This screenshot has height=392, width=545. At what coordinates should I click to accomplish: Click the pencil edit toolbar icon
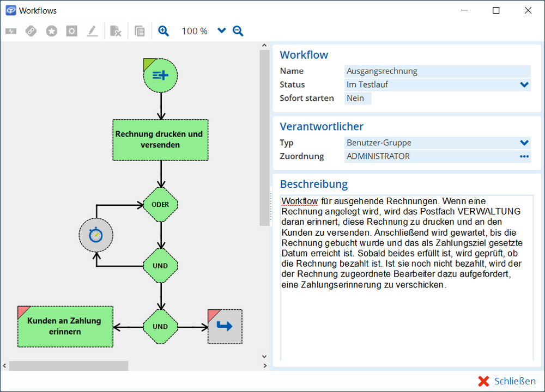tap(92, 31)
